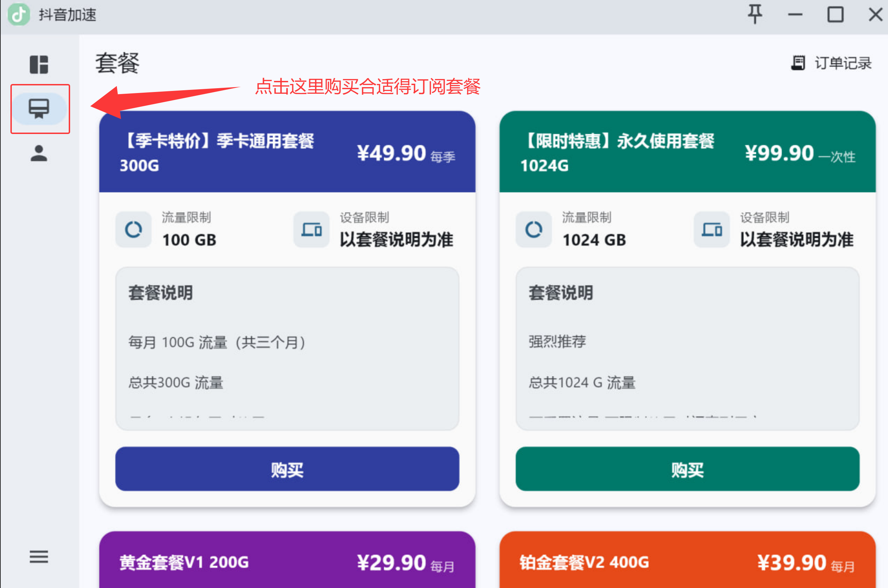Click traffic limit icon in 永久使用 card
The width and height of the screenshot is (888, 588).
coord(534,229)
